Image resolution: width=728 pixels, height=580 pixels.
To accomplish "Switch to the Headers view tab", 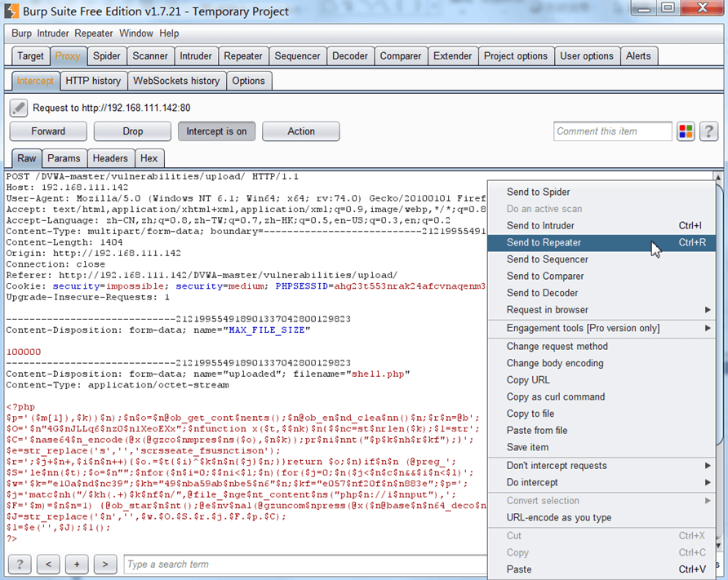I will (x=110, y=159).
